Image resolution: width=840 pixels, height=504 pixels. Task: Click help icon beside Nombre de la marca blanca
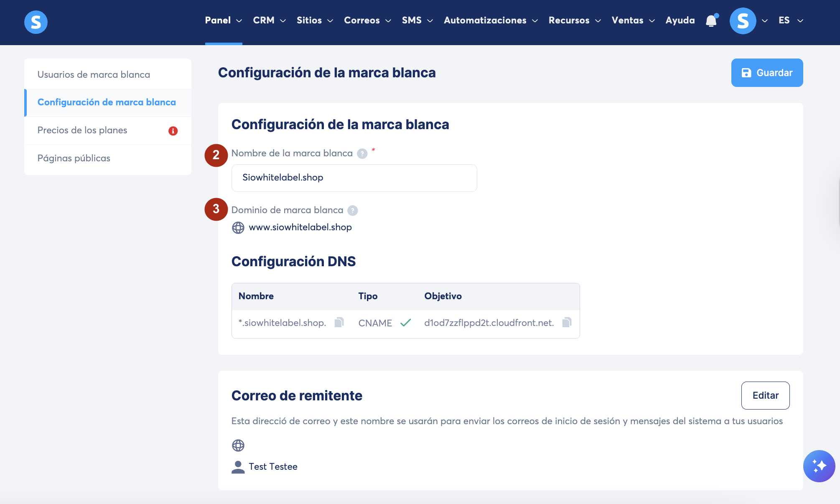pos(362,154)
